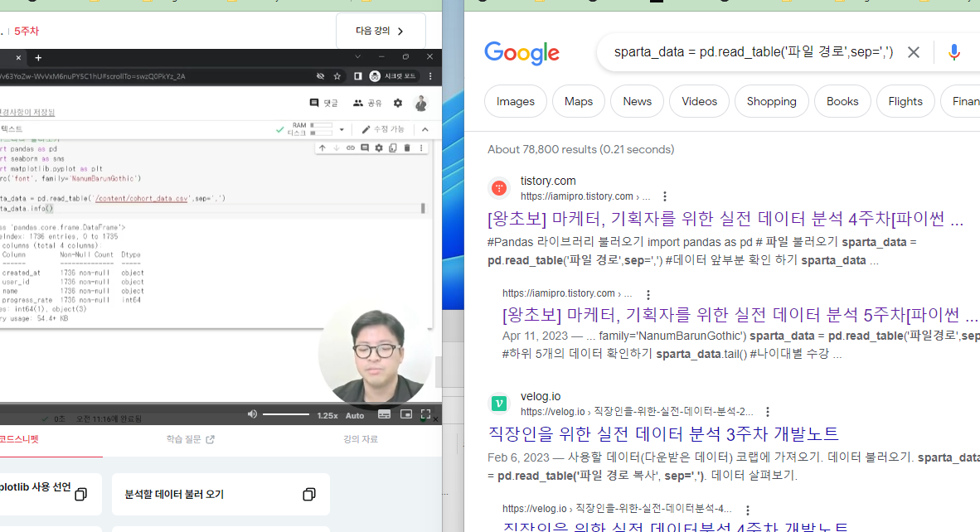The width and height of the screenshot is (980, 532).
Task: Open /content/cohort_data.csv path link
Action: pyautogui.click(x=141, y=199)
